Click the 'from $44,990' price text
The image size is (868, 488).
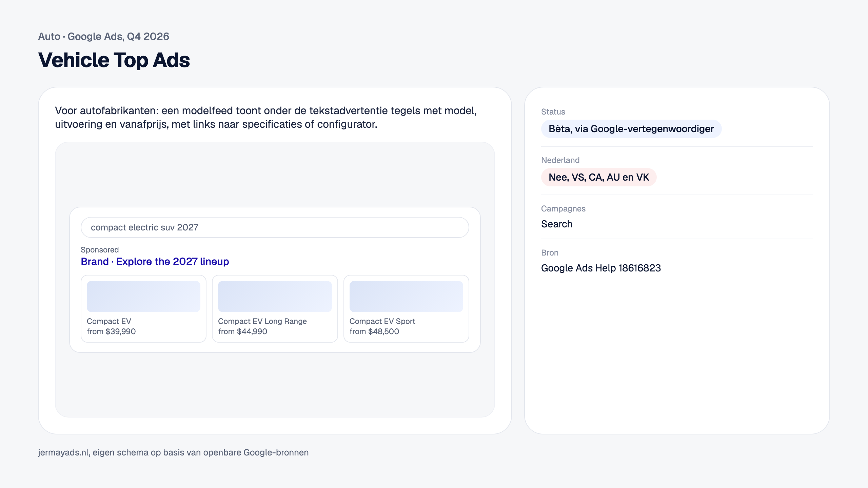point(243,331)
